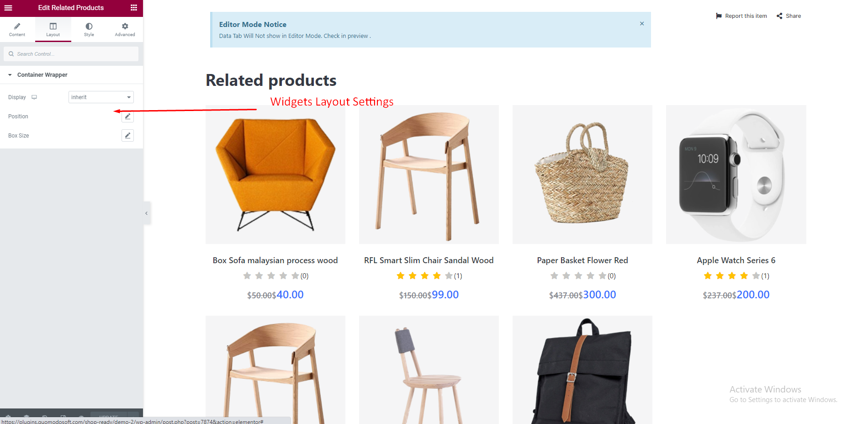Click the Box Size edit pencil icon

(x=127, y=136)
